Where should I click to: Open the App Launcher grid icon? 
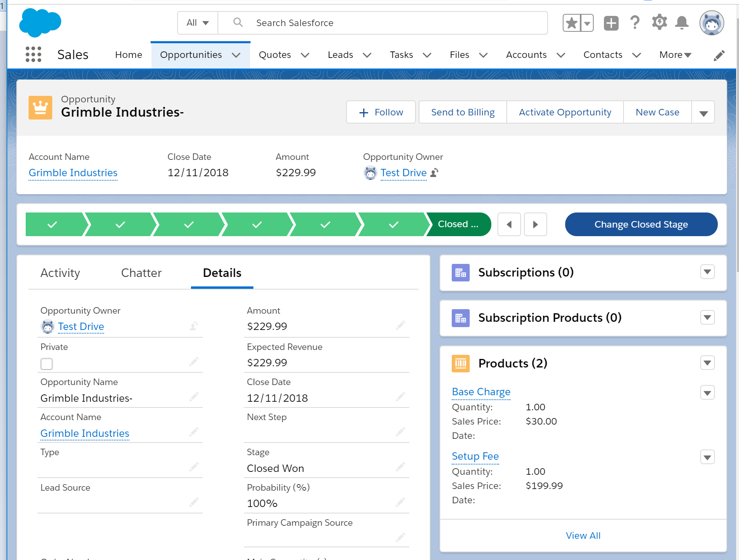pyautogui.click(x=33, y=54)
